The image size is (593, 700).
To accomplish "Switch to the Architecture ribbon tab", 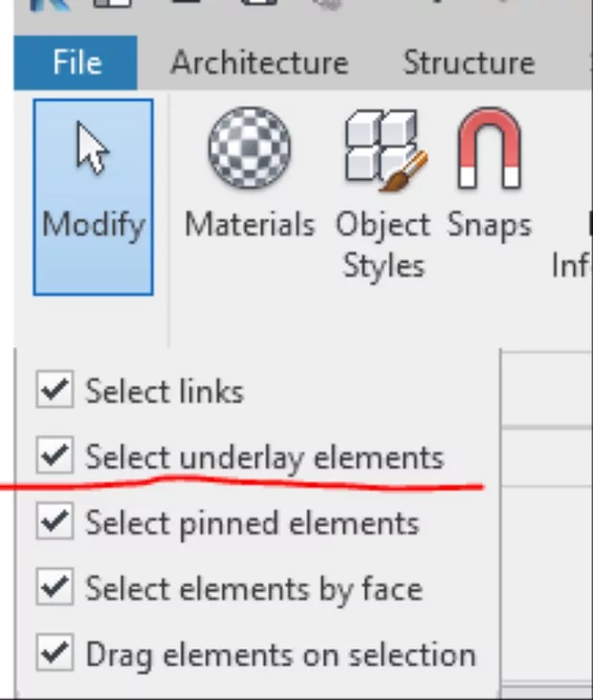I will coord(259,63).
